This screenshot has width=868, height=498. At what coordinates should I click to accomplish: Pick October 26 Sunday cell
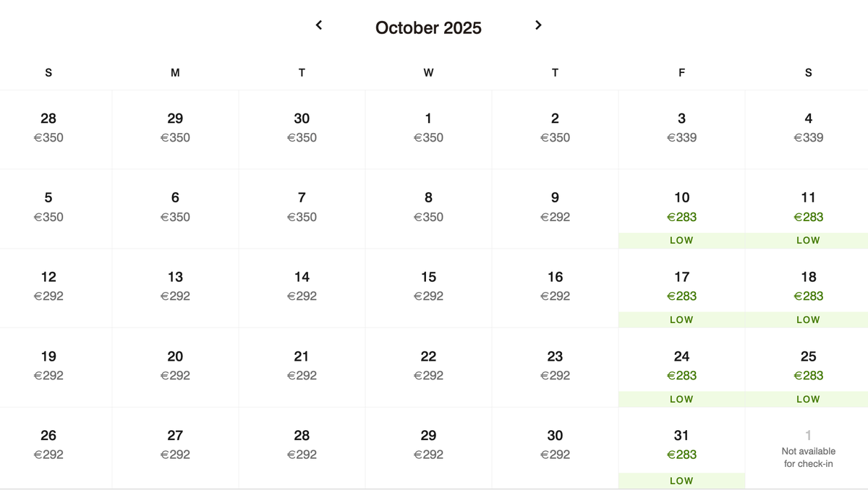point(48,448)
